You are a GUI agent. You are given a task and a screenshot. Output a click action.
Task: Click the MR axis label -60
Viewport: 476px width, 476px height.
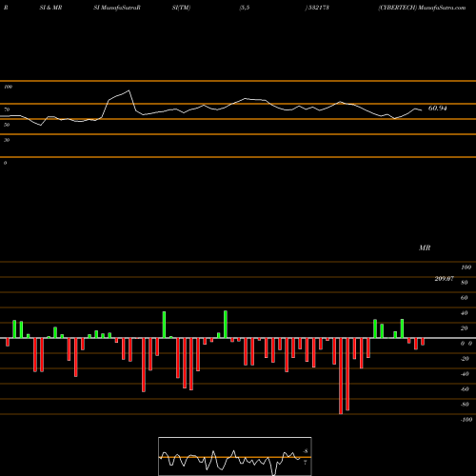pyautogui.click(x=465, y=389)
